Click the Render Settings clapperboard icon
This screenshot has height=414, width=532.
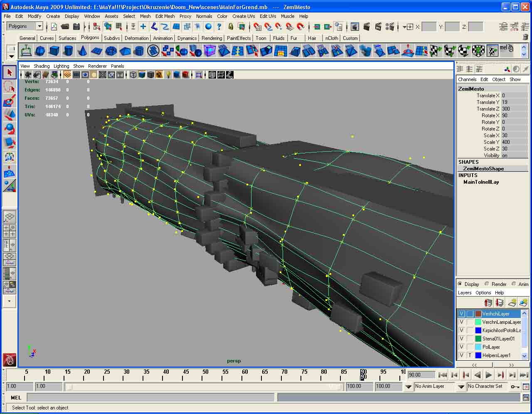coord(390,27)
